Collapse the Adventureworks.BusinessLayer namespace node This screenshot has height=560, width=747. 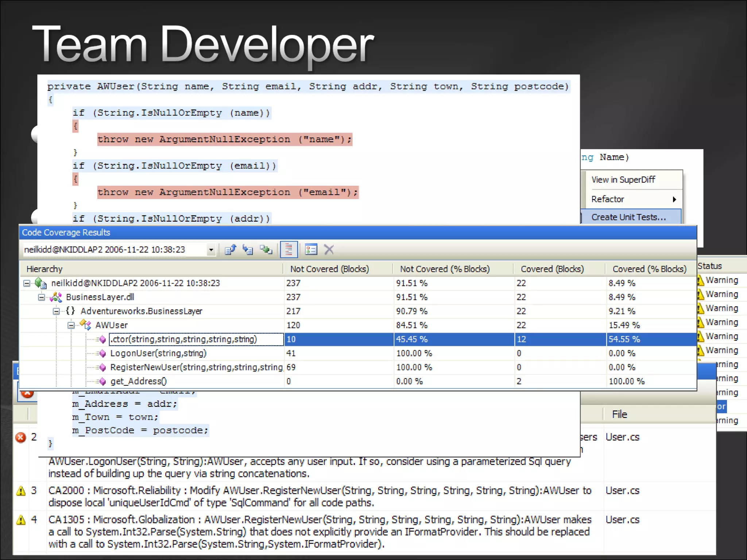click(56, 311)
